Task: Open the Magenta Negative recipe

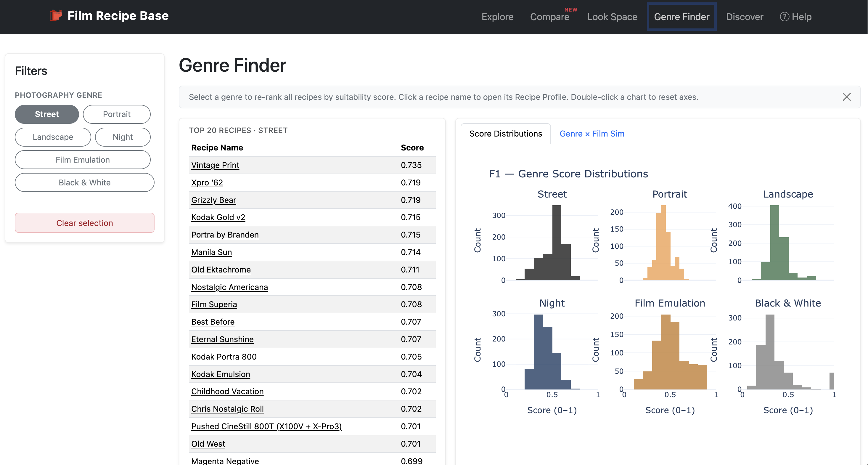Action: coord(225,461)
